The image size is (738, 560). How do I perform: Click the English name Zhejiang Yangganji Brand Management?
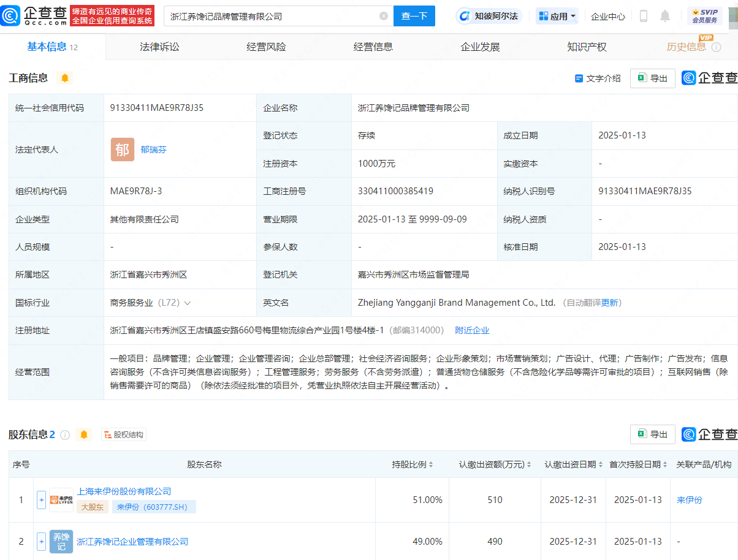pos(457,303)
